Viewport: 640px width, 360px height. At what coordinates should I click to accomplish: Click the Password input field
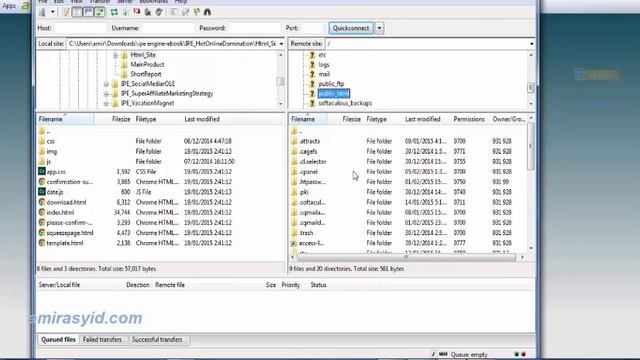tap(254, 28)
